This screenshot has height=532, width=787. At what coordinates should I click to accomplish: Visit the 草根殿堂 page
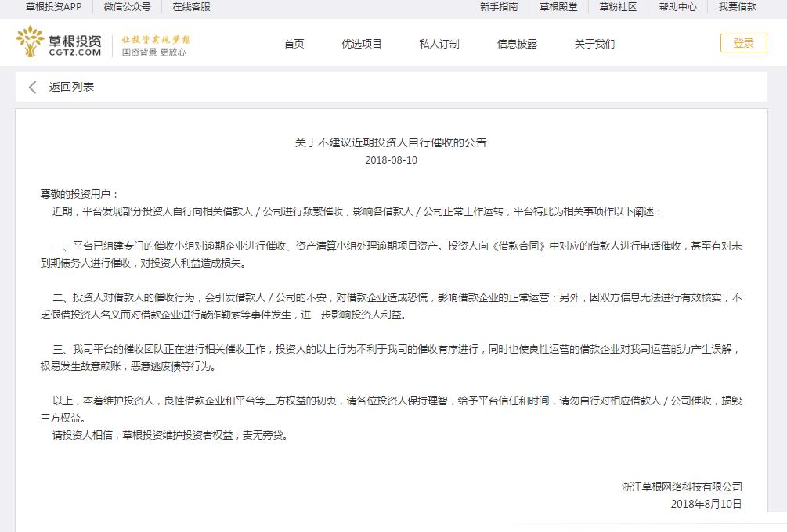[x=558, y=7]
